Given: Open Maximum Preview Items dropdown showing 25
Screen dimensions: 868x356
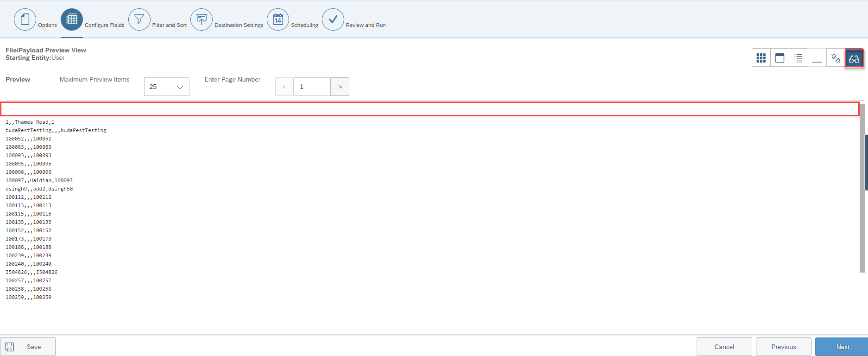Looking at the screenshot, I should tap(167, 87).
